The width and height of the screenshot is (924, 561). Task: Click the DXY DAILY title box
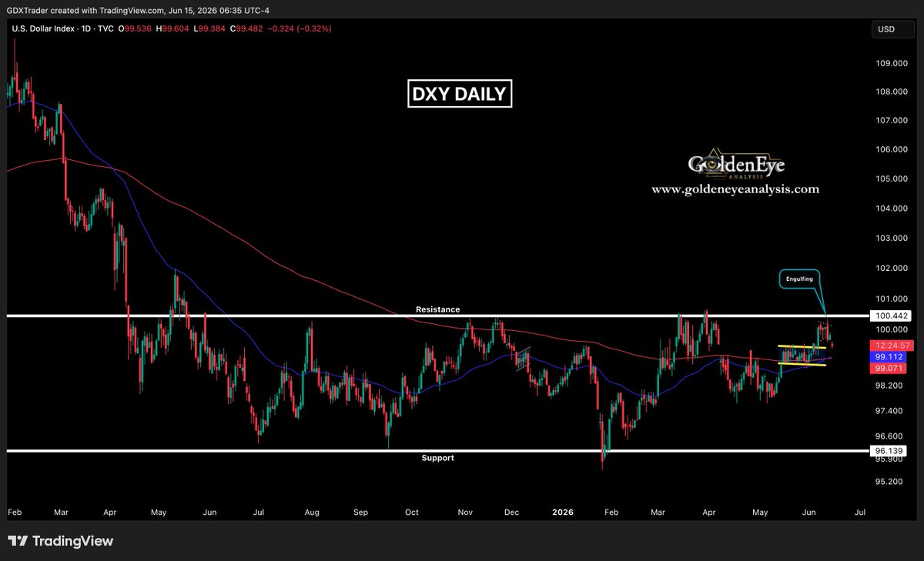coord(460,94)
